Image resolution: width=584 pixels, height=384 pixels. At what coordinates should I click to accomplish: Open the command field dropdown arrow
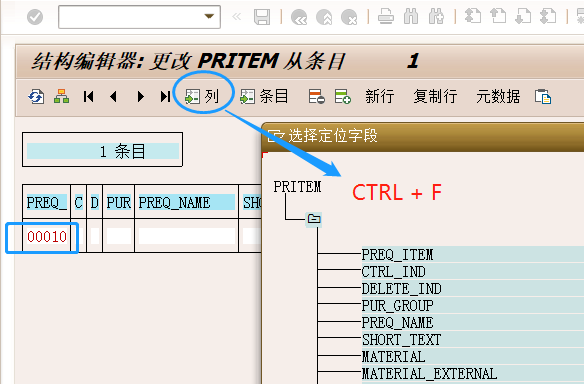tap(209, 16)
